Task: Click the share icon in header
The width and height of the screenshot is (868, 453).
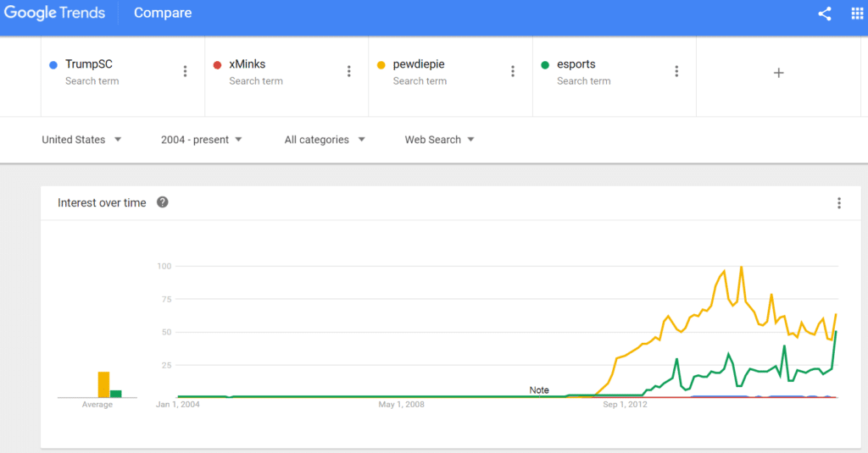Action: click(824, 14)
